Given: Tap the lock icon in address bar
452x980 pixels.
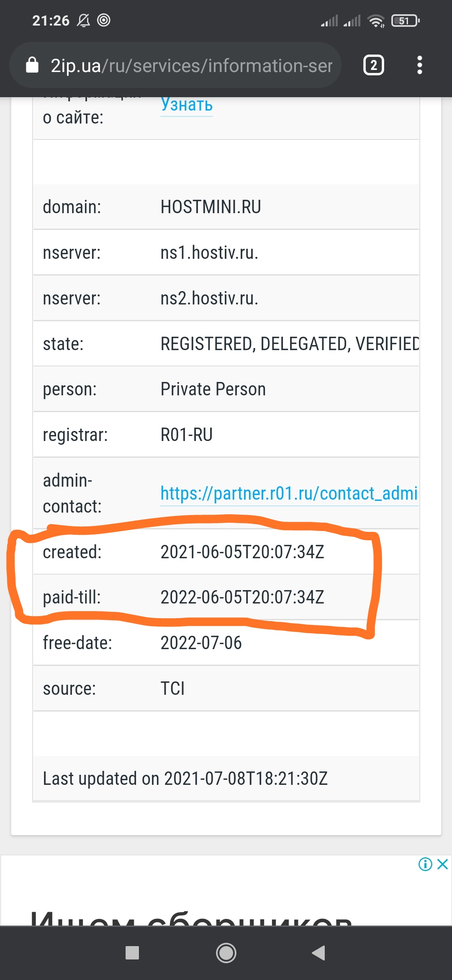Looking at the screenshot, I should pos(32,65).
